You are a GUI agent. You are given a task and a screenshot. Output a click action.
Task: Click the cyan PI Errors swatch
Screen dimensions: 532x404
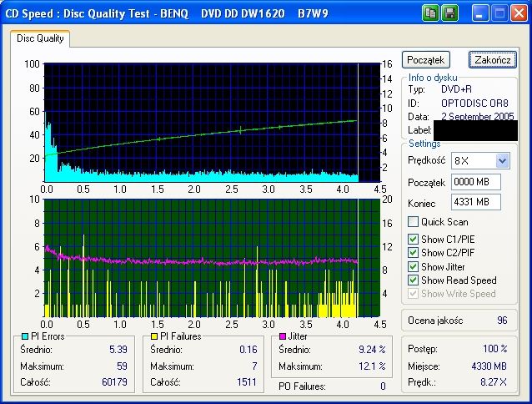[25, 336]
